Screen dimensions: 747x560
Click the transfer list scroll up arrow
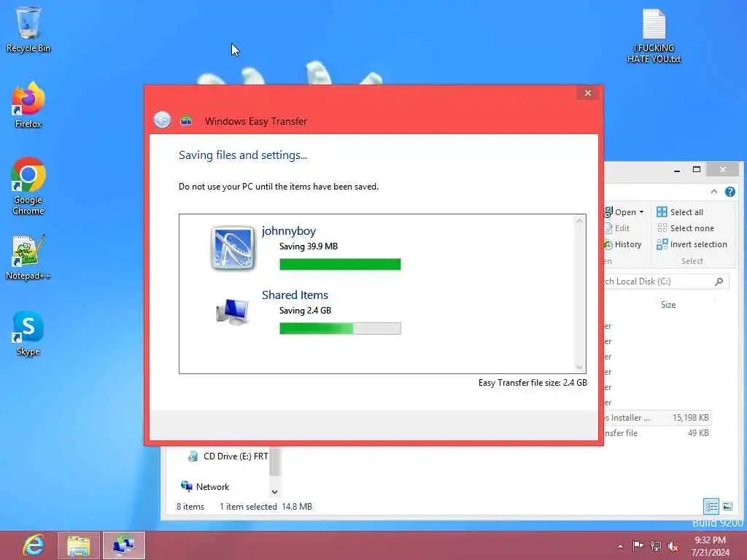(x=579, y=221)
